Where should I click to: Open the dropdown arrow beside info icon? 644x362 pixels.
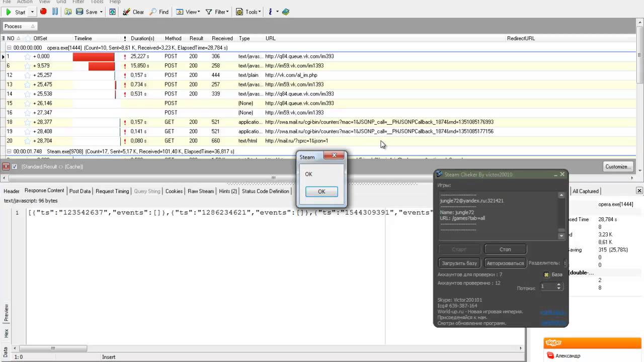click(x=277, y=12)
